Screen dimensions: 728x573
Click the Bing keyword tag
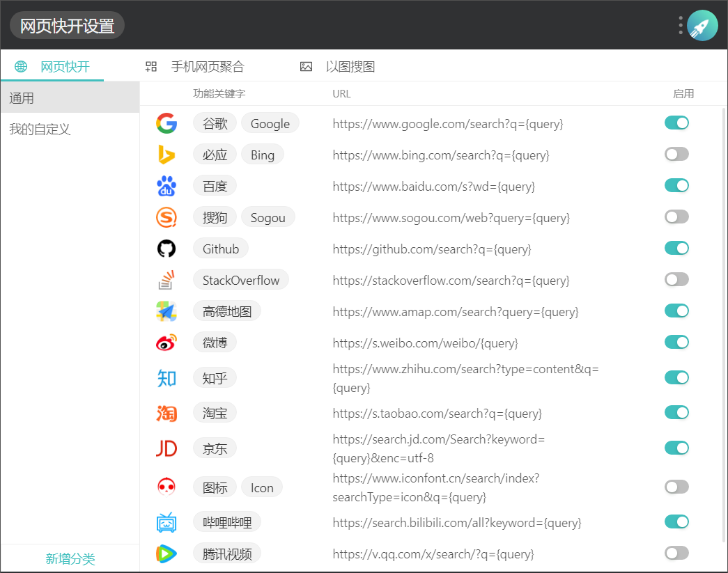[x=263, y=155]
